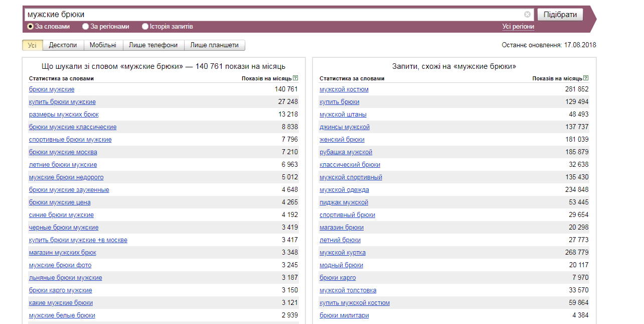Select the 'Історія запитів' radio button

pyautogui.click(x=145, y=27)
